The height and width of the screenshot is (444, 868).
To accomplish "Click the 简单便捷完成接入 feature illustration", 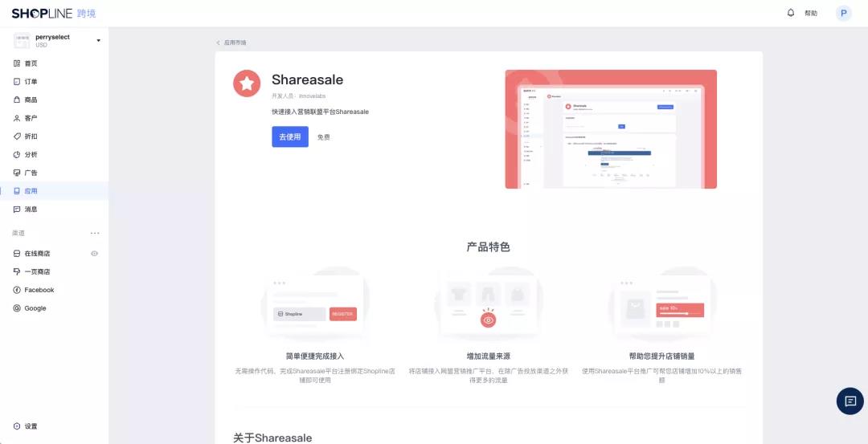I will [315, 304].
